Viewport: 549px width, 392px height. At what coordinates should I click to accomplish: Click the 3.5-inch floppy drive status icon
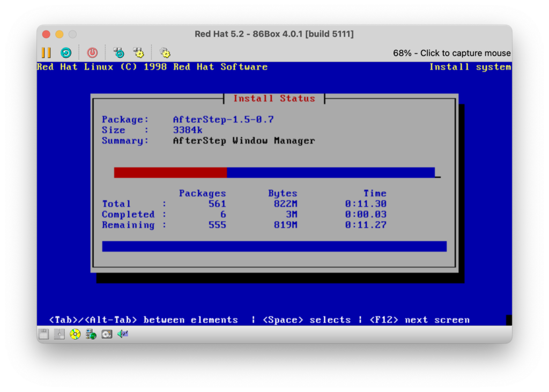(x=44, y=334)
